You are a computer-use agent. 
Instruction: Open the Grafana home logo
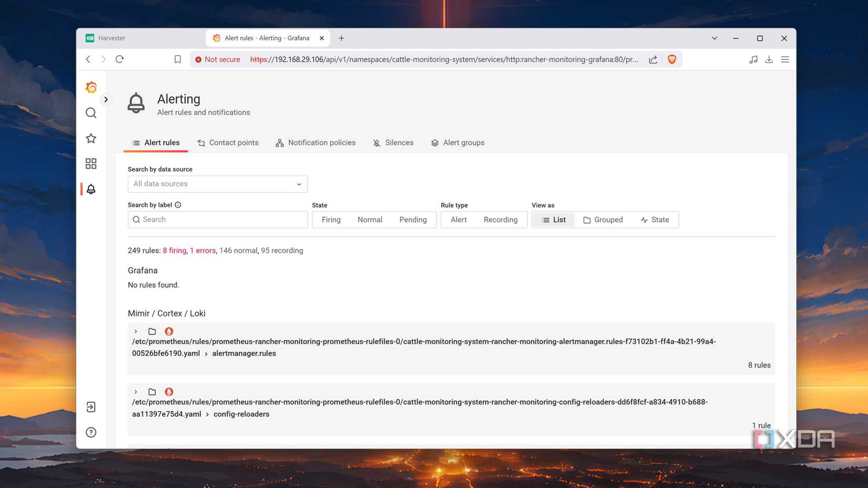(x=91, y=87)
